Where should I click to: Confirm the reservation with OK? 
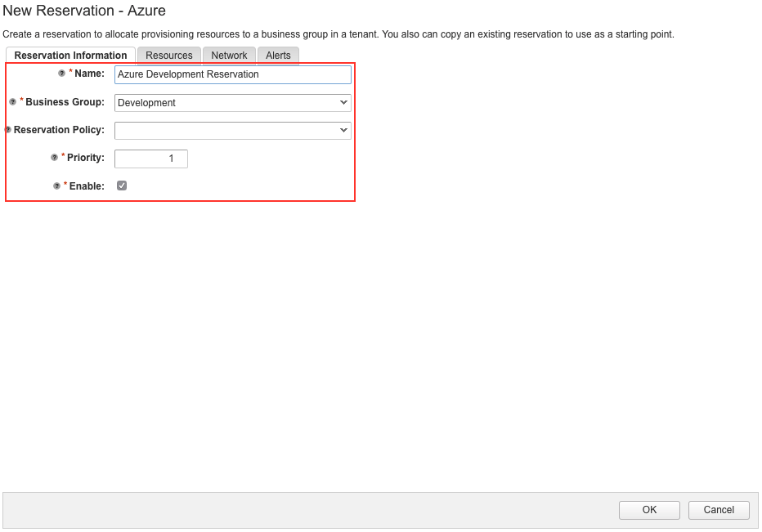point(649,510)
